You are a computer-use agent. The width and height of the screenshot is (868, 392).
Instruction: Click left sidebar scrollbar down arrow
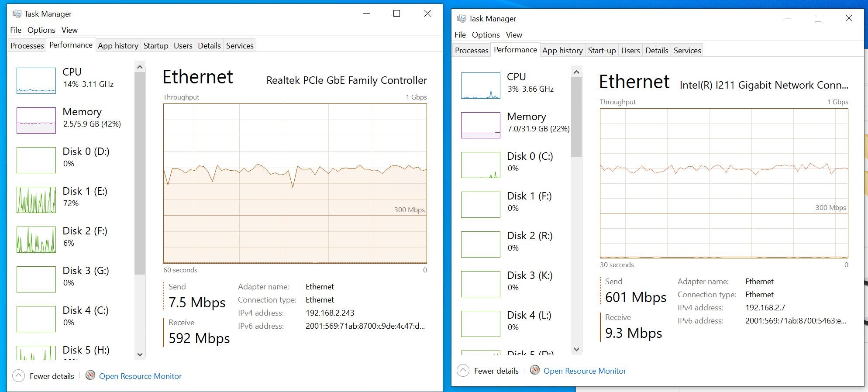pos(140,354)
